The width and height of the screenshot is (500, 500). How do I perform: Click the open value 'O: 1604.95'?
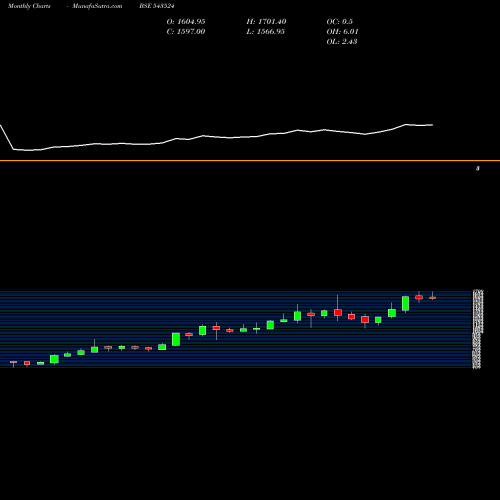pyautogui.click(x=186, y=22)
